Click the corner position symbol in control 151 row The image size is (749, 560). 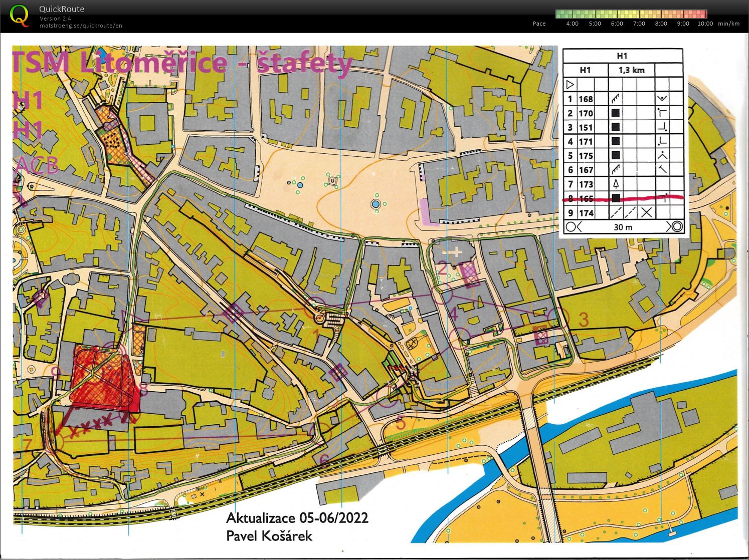(x=663, y=127)
